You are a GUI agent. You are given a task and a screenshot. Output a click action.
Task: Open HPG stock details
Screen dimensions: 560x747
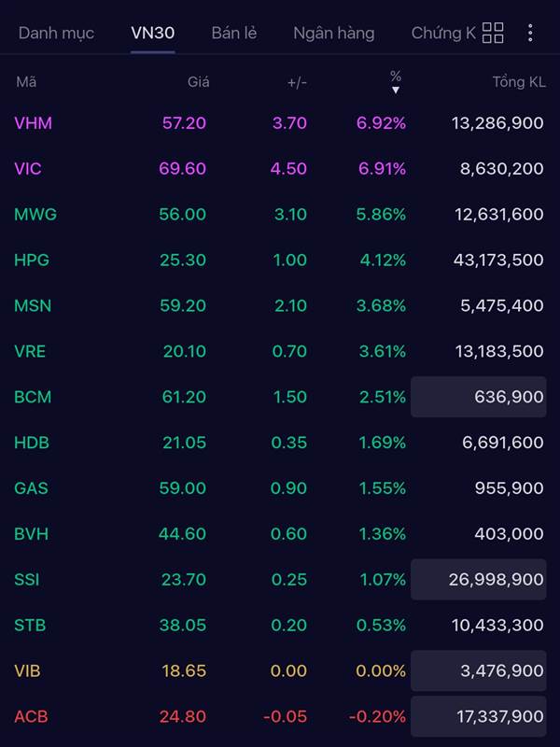coord(34,261)
